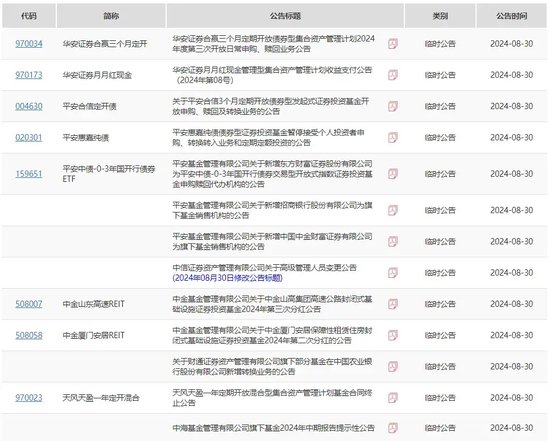The height and width of the screenshot is (441, 550).
Task: Select short name 中金山东高速REIT
Action: [x=94, y=304]
